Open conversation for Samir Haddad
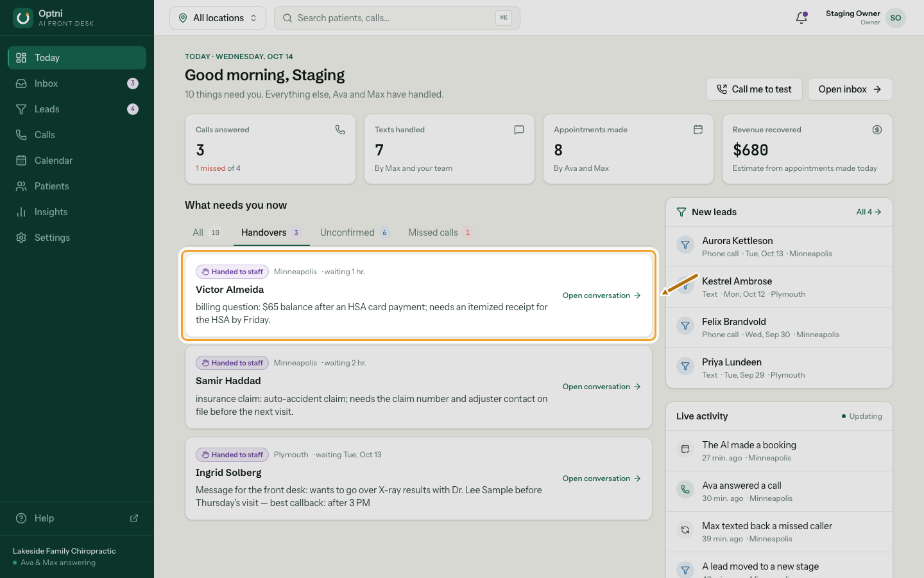The width and height of the screenshot is (924, 578). pyautogui.click(x=602, y=387)
